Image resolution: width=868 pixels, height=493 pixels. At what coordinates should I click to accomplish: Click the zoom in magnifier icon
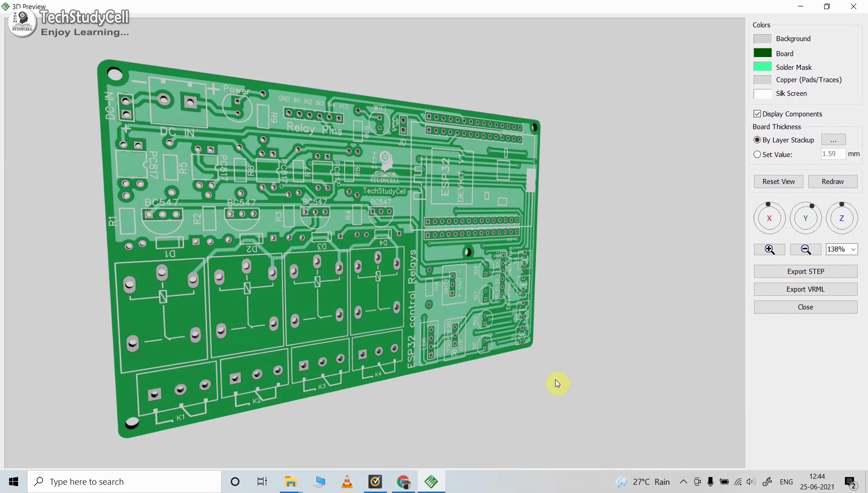pos(769,249)
